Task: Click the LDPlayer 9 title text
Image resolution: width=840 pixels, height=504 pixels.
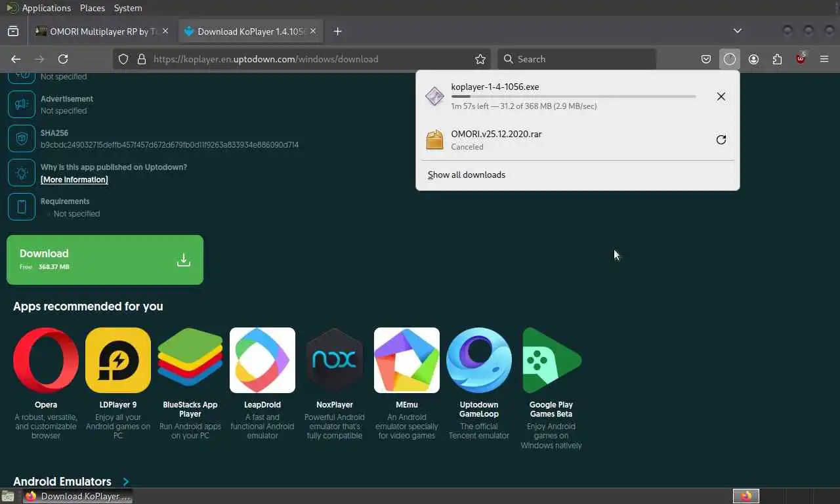Action: (x=118, y=405)
